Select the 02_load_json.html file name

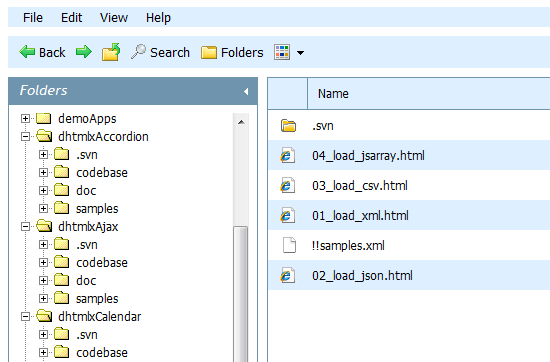pyautogui.click(x=362, y=276)
